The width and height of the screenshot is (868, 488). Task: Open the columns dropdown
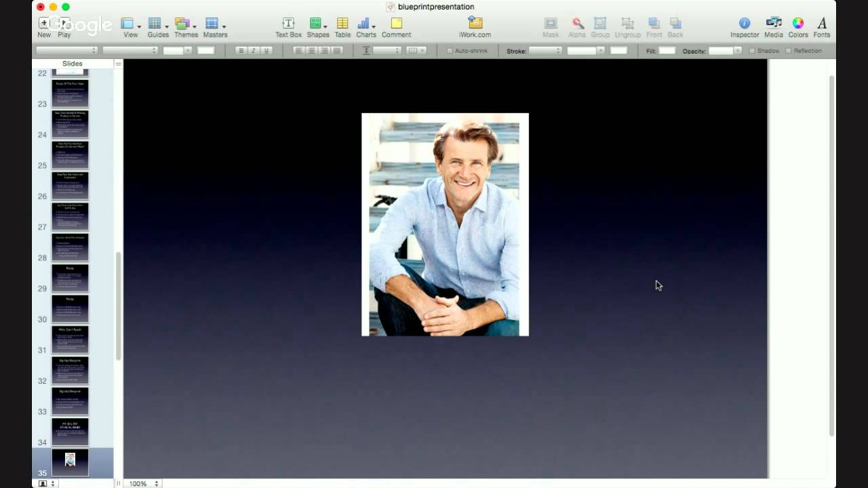(416, 51)
